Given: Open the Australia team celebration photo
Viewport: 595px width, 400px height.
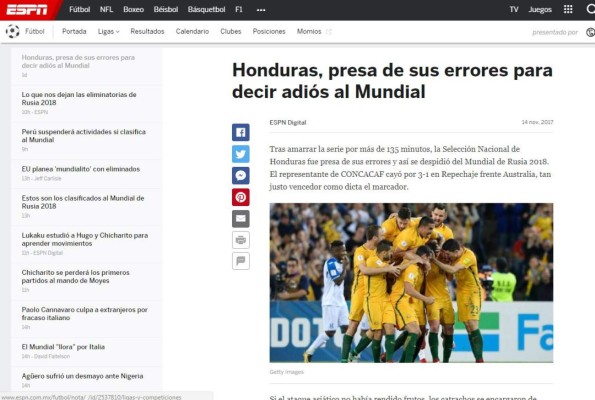Looking at the screenshot, I should pos(411,283).
